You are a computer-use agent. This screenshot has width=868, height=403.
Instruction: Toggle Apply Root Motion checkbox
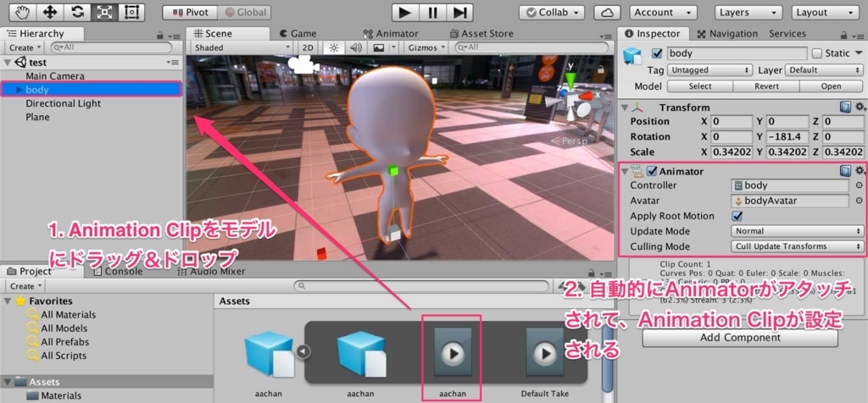[737, 216]
